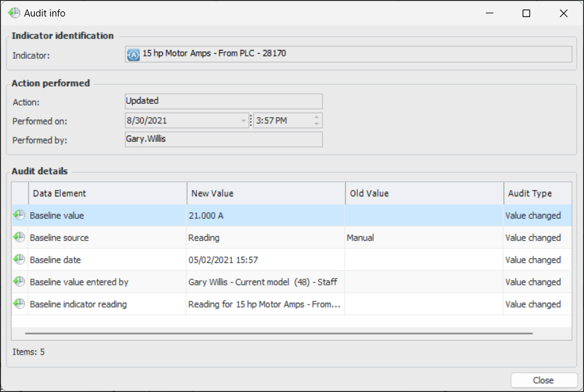Click Reading for 15 hp Motor Amps cell
Viewport: 584px width, 392px height.
264,304
